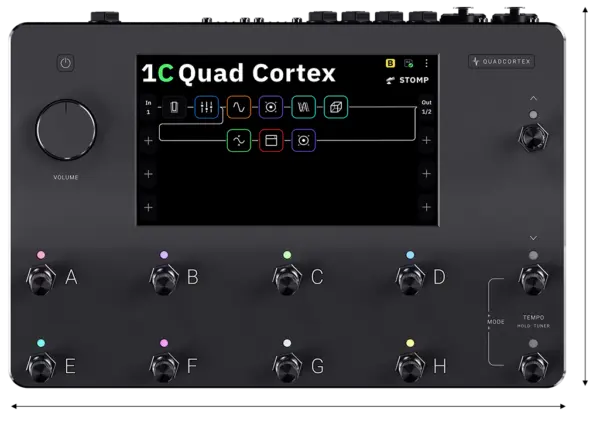The image size is (600, 423).
Task: Click the QUADCORTEX logo badge
Action: coord(501,61)
